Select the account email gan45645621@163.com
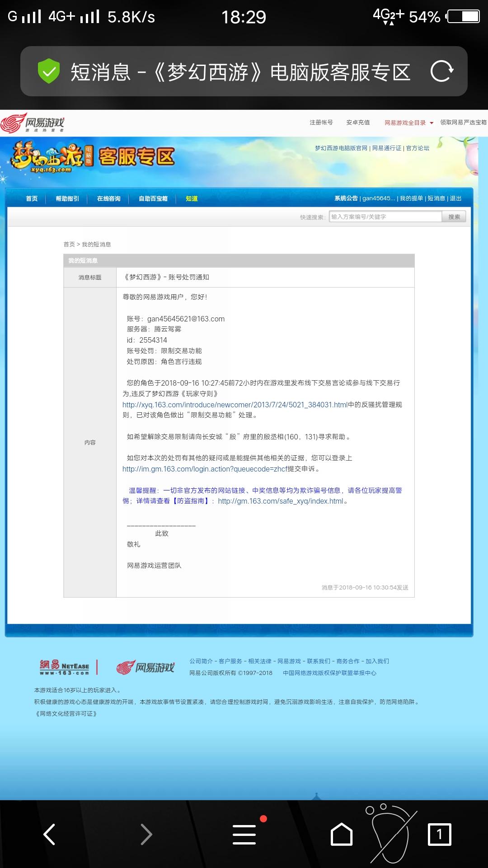The height and width of the screenshot is (868, 488). pyautogui.click(x=186, y=319)
